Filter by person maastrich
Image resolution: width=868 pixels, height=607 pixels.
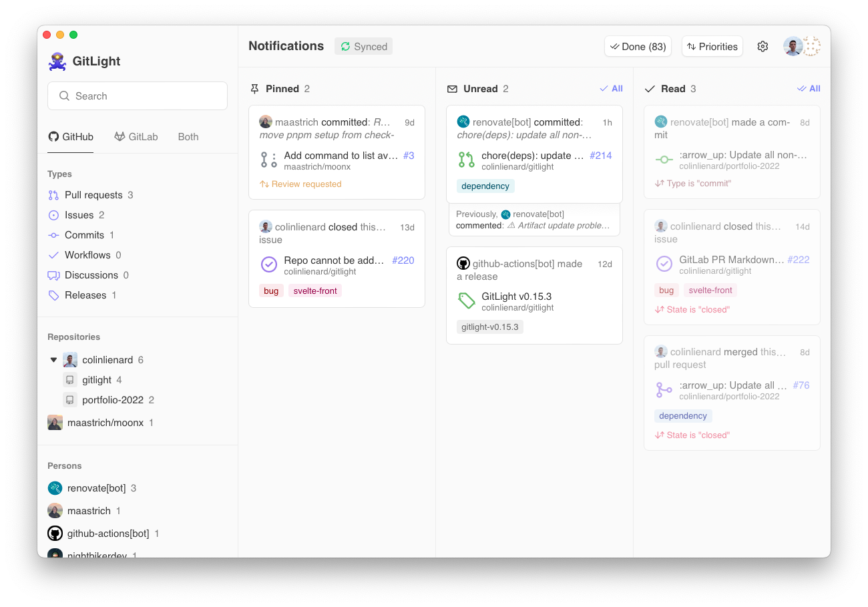[x=83, y=511]
